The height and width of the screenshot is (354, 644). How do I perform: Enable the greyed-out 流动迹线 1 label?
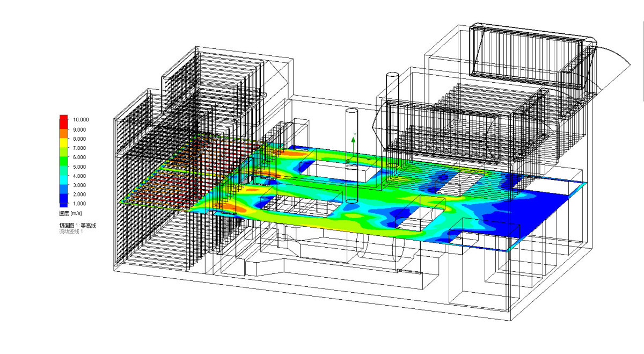(74, 232)
